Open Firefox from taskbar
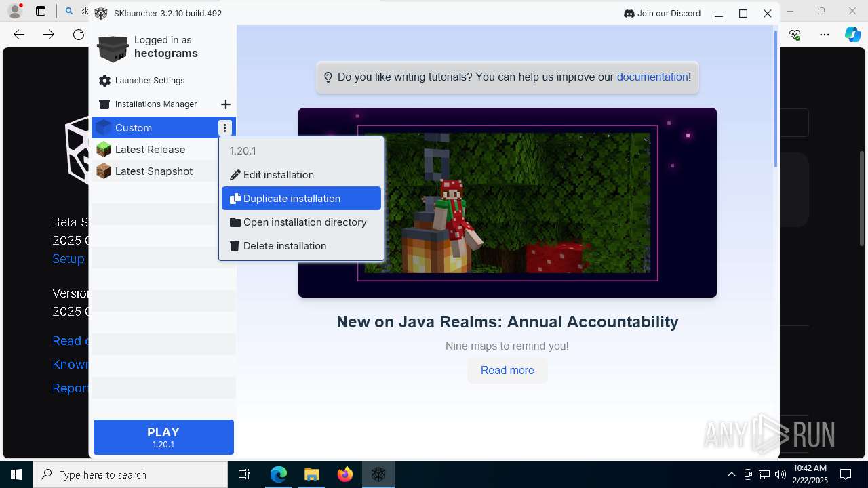The width and height of the screenshot is (868, 488). pyautogui.click(x=344, y=474)
